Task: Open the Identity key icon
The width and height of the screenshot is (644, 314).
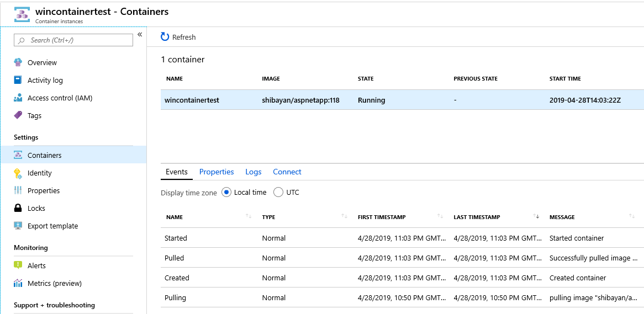Action: pos(18,173)
